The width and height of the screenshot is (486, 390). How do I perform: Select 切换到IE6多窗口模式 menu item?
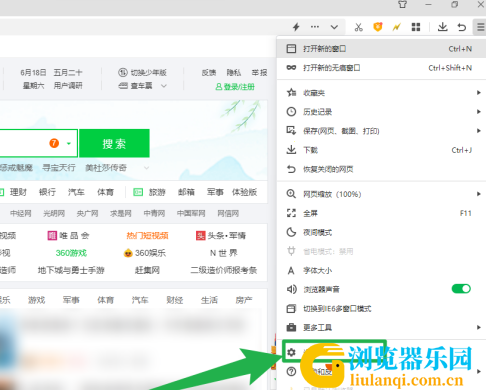[x=381, y=309]
